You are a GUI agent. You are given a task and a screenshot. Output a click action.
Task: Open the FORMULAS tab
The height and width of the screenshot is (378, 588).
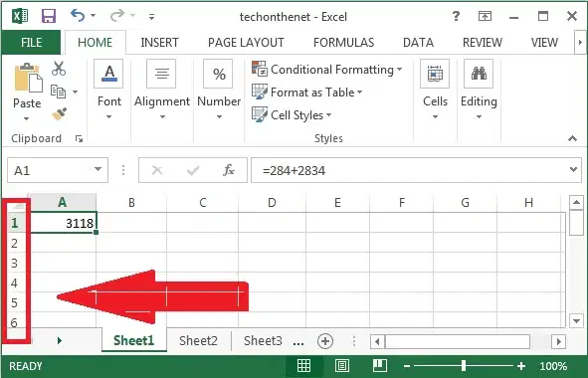tap(344, 43)
